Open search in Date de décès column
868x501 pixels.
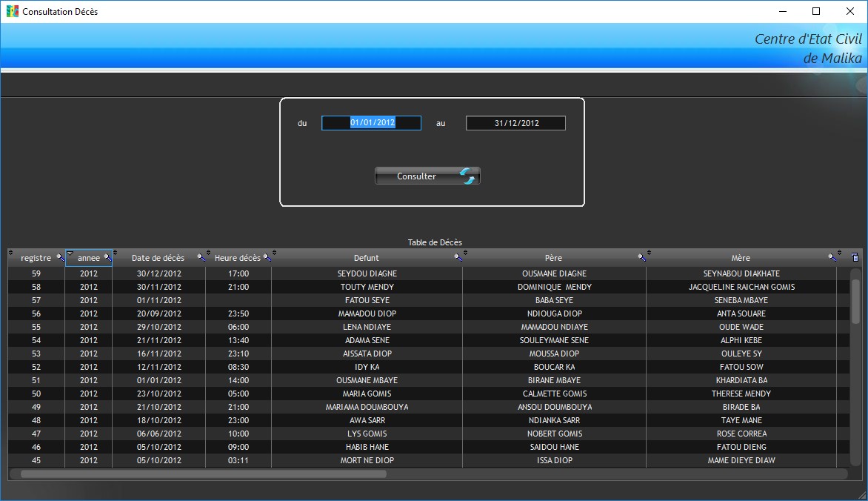(x=201, y=258)
